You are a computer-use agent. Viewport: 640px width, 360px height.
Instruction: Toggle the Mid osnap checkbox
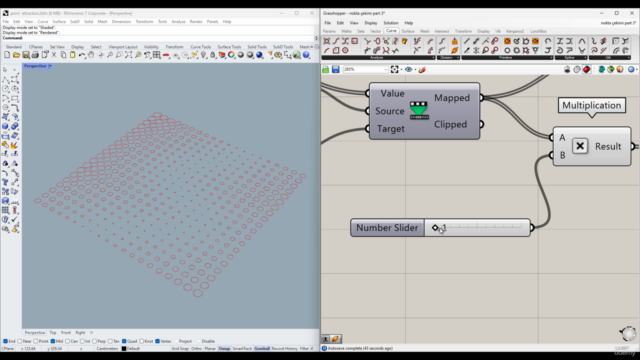click(x=53, y=341)
